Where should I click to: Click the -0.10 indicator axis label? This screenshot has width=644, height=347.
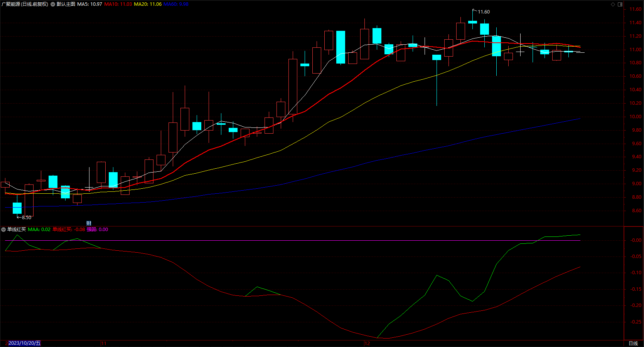[x=636, y=273]
